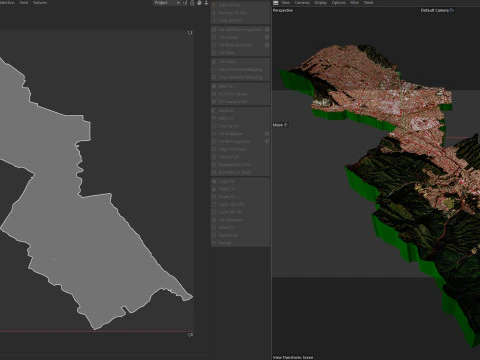Select the UV Orthogonalize tool
Screen dimensions: 480x360
pyautogui.click(x=237, y=141)
